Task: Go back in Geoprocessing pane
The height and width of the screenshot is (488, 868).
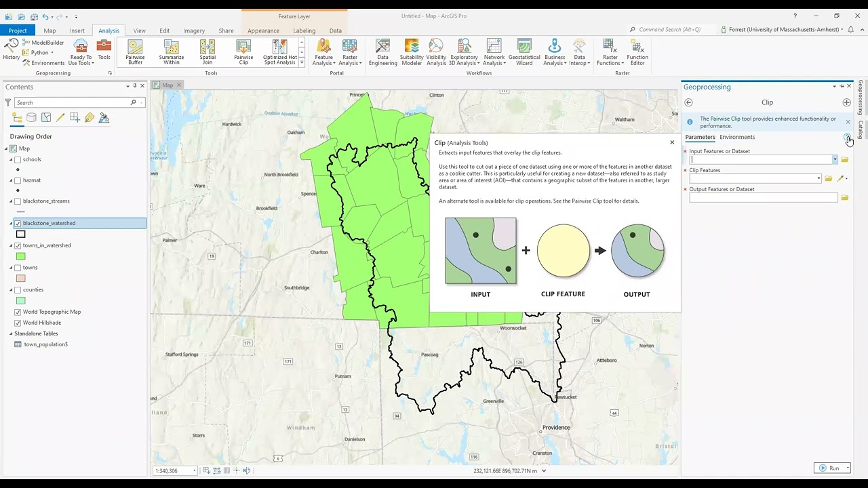Action: [688, 102]
